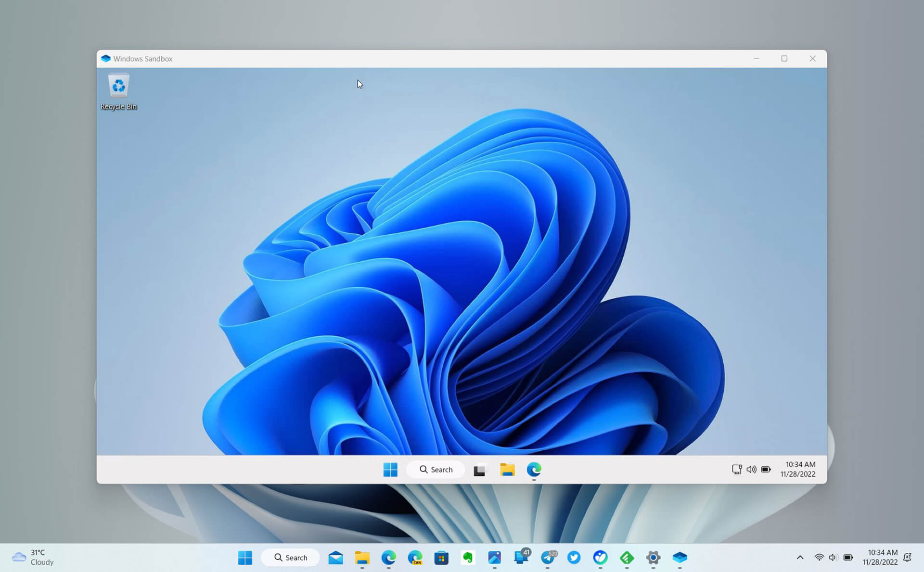This screenshot has width=924, height=572.
Task: Open the Sandbox volume control icon
Action: click(751, 469)
